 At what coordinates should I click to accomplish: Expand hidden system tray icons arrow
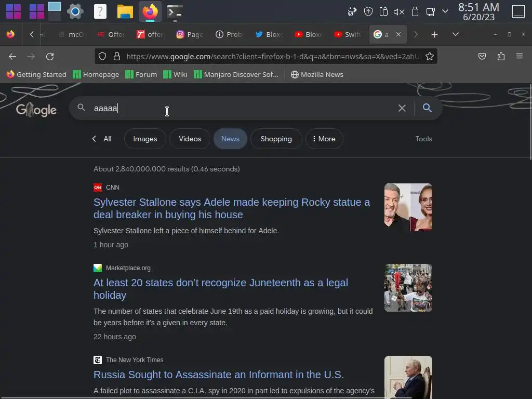pyautogui.click(x=445, y=11)
